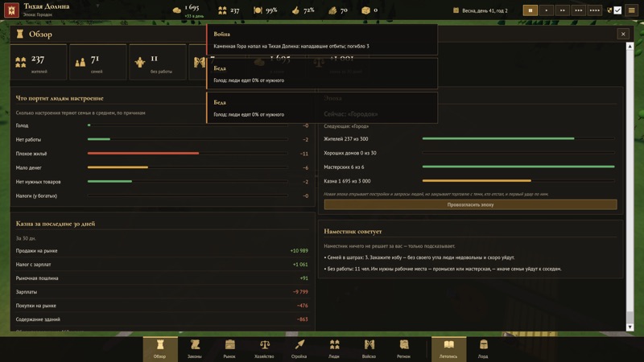Click the calendar icon beside Весна, день 41
The image size is (644, 362).
(456, 10)
